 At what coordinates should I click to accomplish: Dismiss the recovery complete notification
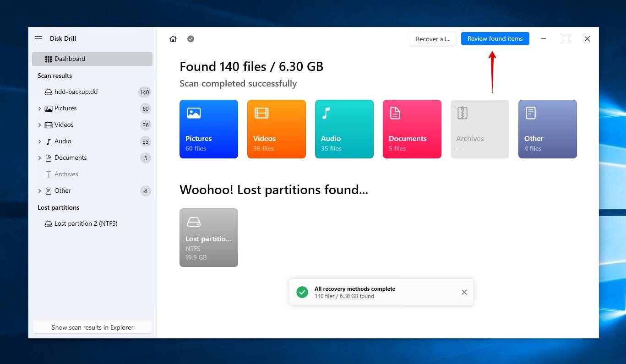tap(464, 292)
